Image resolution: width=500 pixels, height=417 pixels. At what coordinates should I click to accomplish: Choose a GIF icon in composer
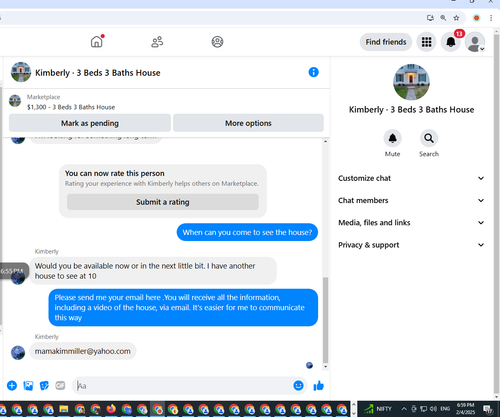(60, 386)
